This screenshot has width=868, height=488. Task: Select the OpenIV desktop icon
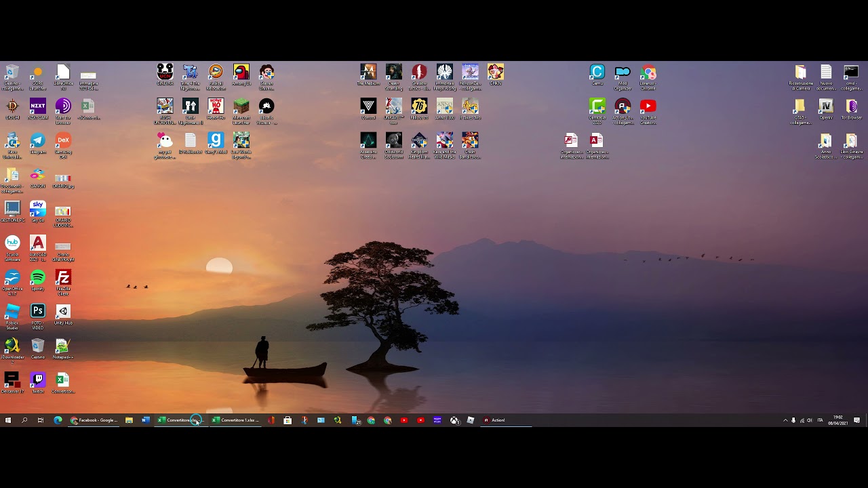click(826, 109)
